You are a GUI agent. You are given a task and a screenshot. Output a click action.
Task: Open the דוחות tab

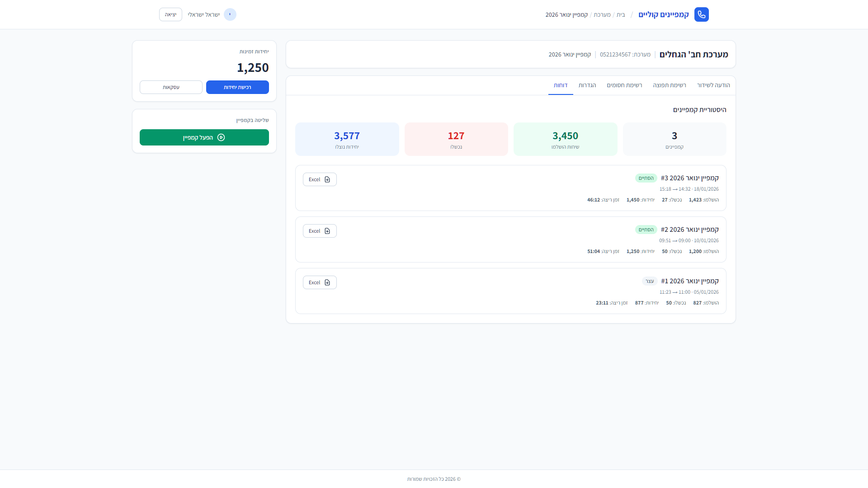[561, 85]
